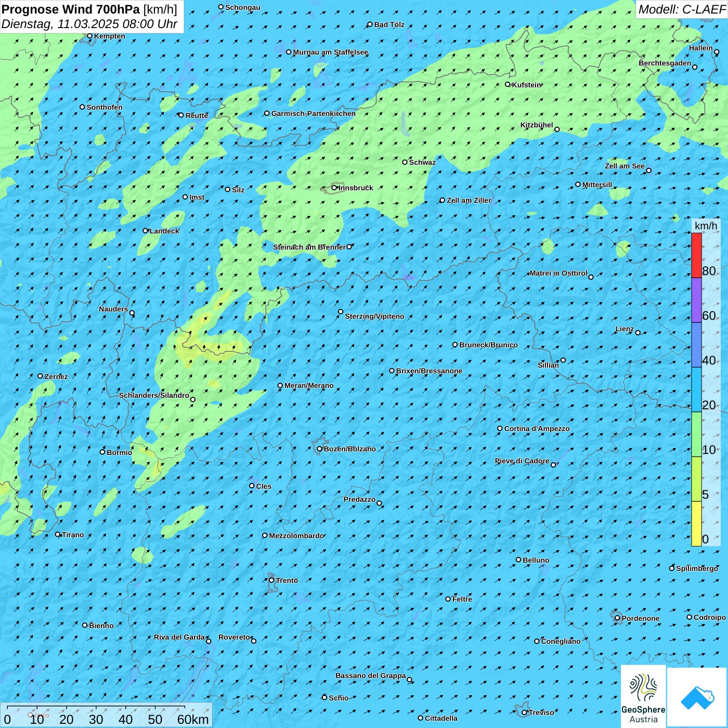Click the 'Berchtesgaden' town label
Screen dimensions: 728x728
[x=665, y=63]
